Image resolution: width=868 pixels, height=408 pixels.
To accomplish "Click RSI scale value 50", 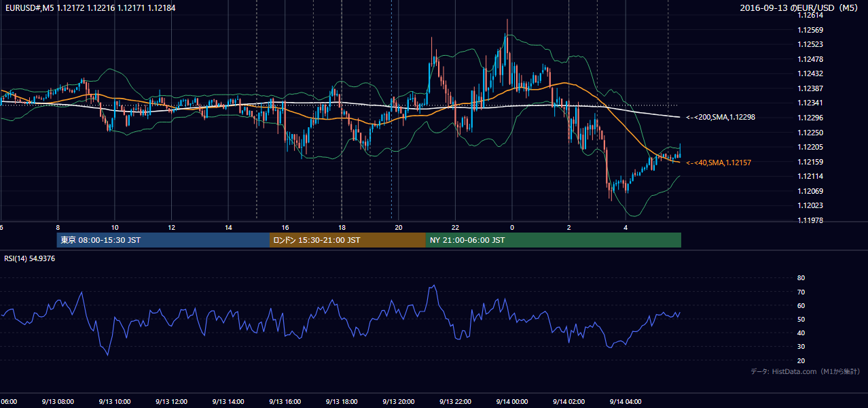I will click(801, 319).
